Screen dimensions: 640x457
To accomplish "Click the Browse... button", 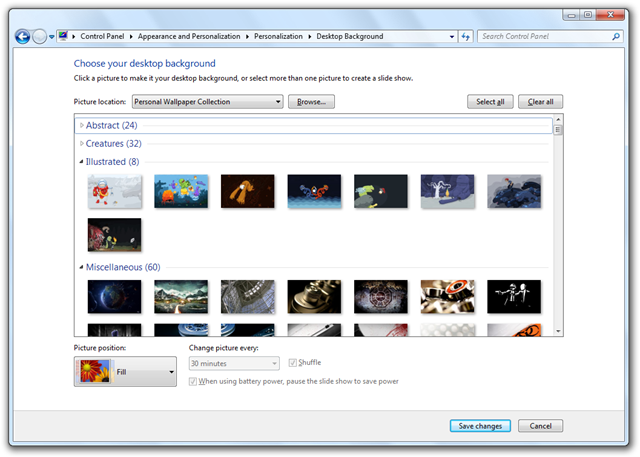I will (311, 101).
